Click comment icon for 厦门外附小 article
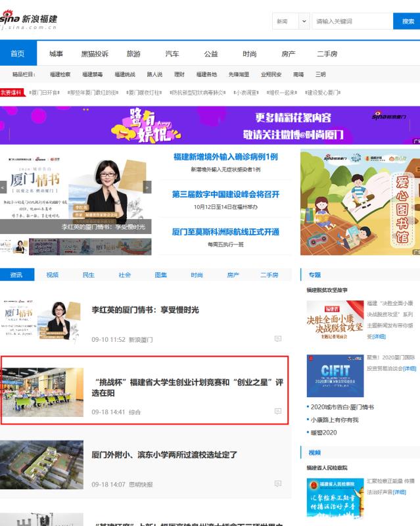 point(278,484)
